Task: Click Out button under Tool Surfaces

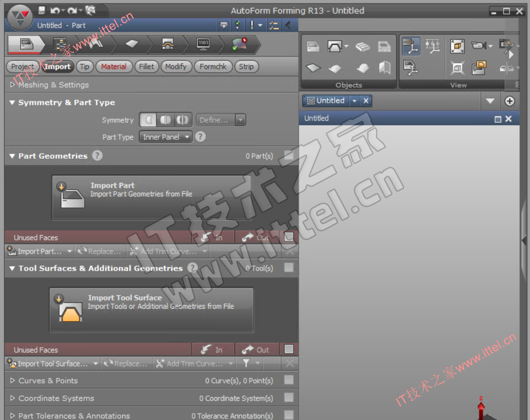Action: click(256, 350)
